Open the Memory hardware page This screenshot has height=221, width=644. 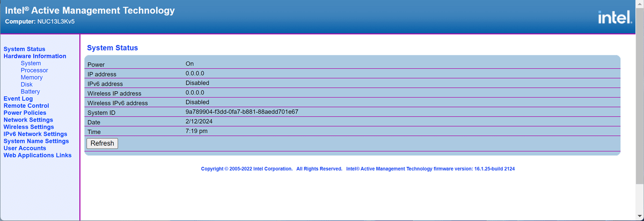32,77
